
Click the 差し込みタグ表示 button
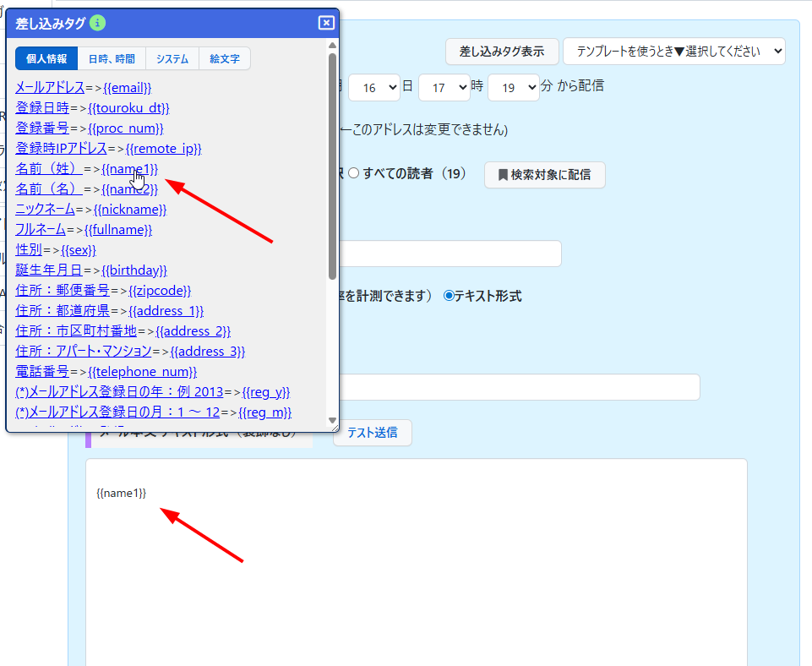501,51
